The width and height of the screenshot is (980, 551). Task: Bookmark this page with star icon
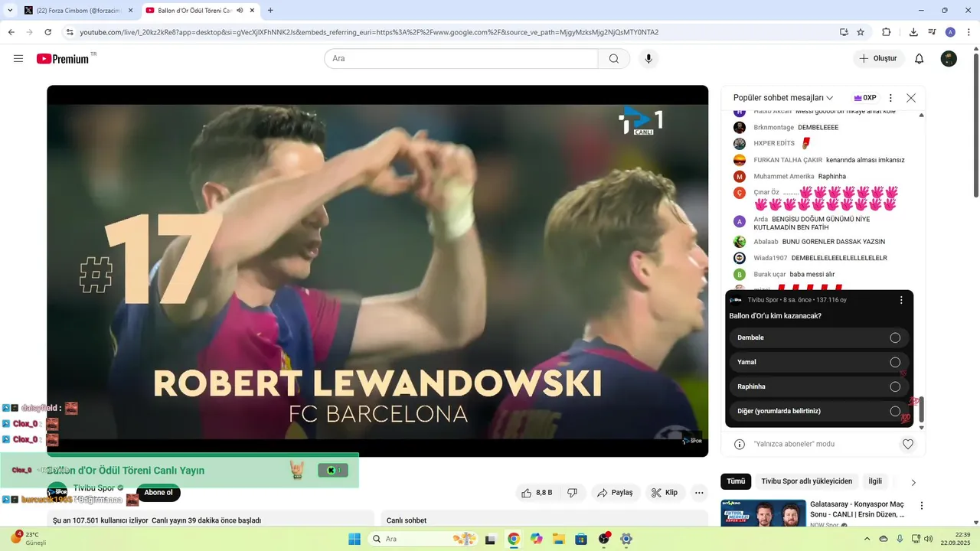861,32
